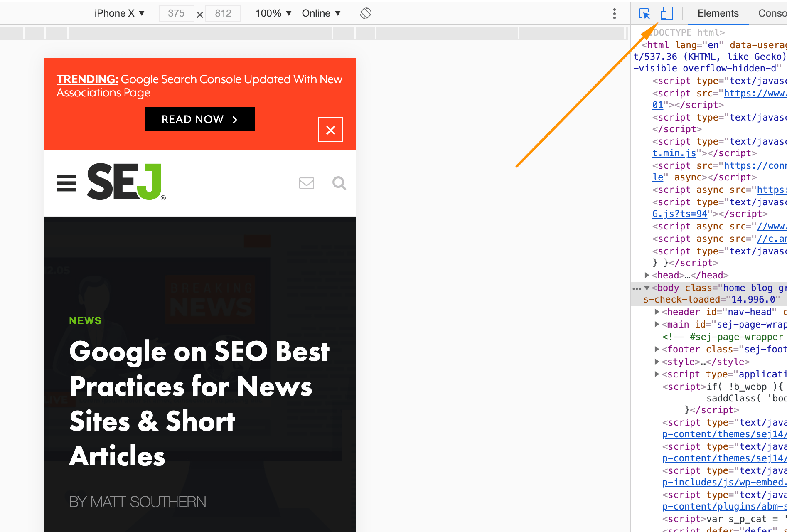Expand the head element in the DOM tree

click(647, 275)
